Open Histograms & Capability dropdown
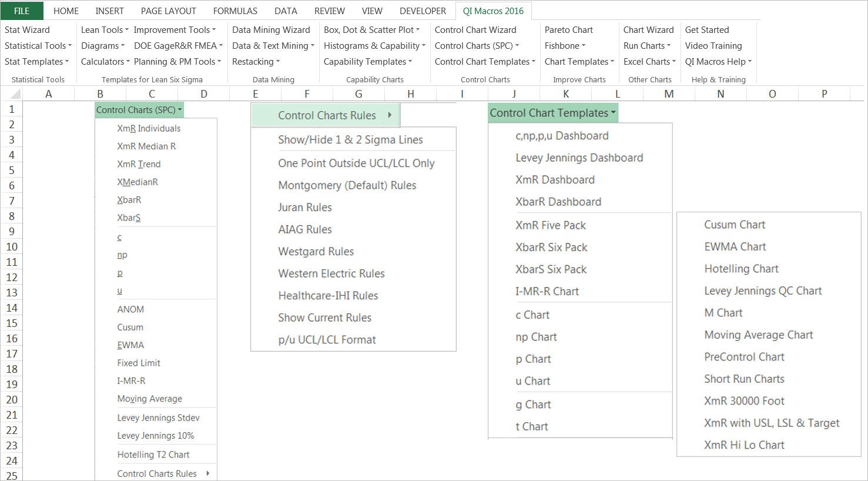The width and height of the screenshot is (868, 481). click(x=374, y=45)
